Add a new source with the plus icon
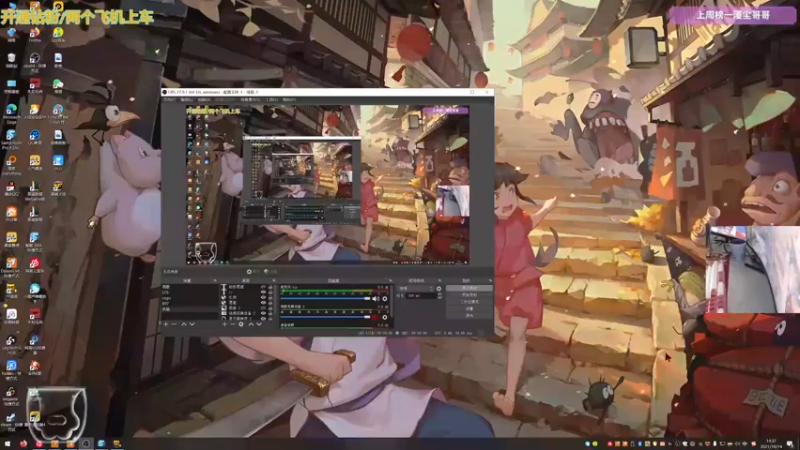 (224, 324)
